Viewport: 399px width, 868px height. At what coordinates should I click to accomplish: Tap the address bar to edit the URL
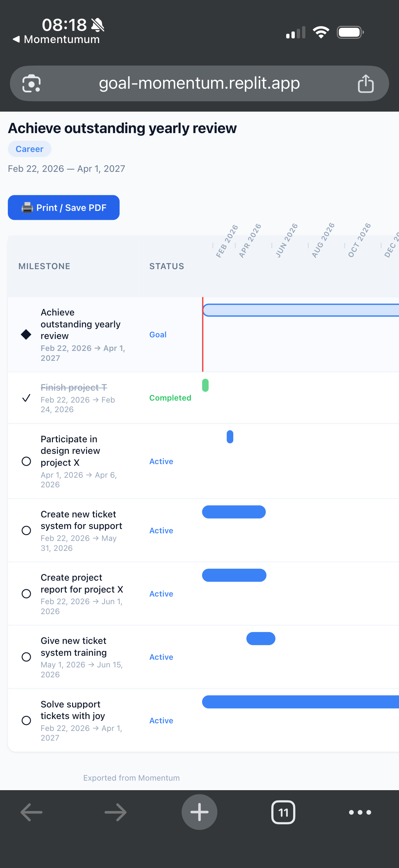tap(199, 83)
